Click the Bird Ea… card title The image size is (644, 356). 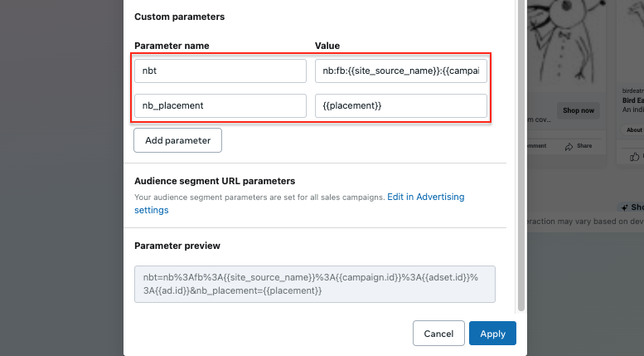pos(634,100)
